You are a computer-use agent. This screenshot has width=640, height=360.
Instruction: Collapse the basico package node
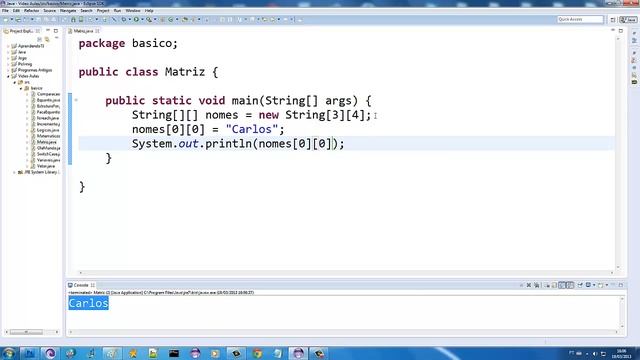pyautogui.click(x=21, y=88)
